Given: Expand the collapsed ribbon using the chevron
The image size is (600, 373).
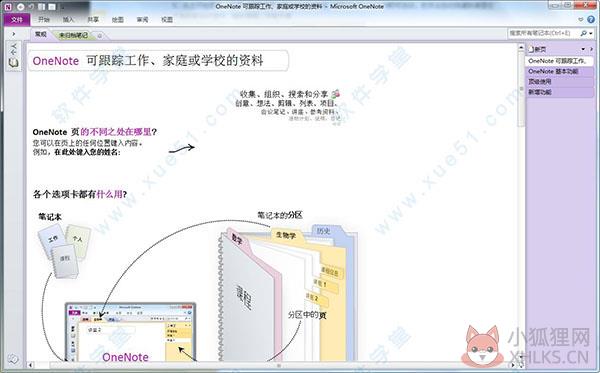Looking at the screenshot, I should 581,20.
